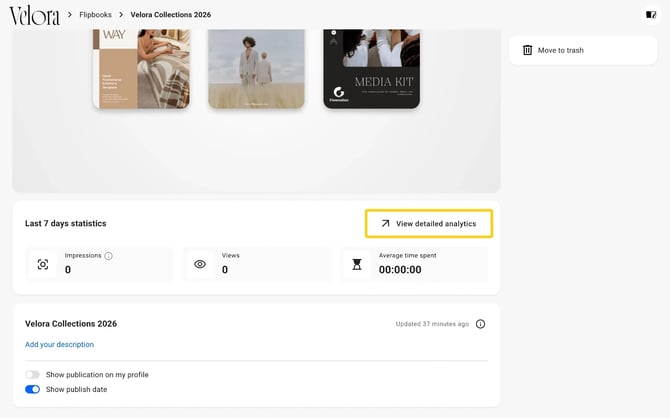Image resolution: width=670 pixels, height=418 pixels.
Task: Click the profile icon in the top right corner
Action: tap(651, 15)
